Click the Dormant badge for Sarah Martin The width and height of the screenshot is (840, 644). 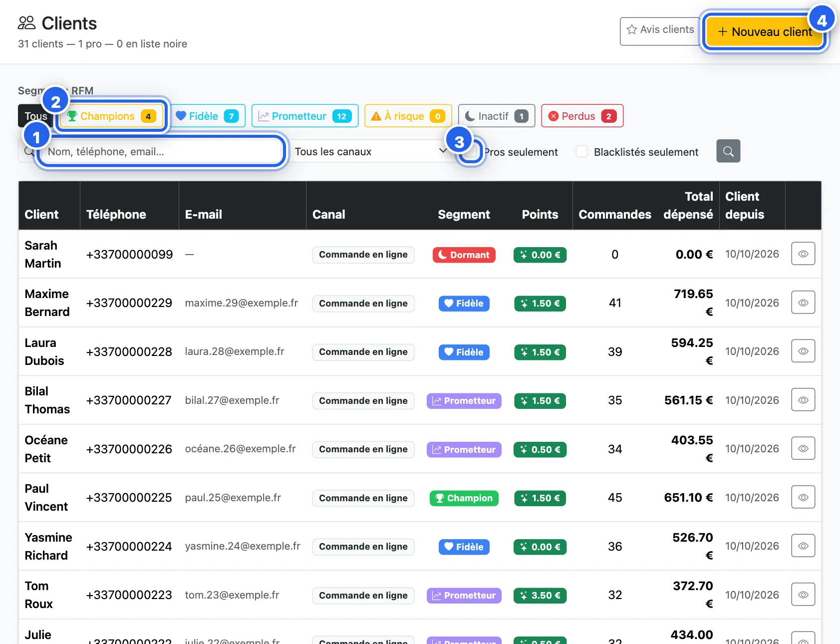pyautogui.click(x=464, y=255)
